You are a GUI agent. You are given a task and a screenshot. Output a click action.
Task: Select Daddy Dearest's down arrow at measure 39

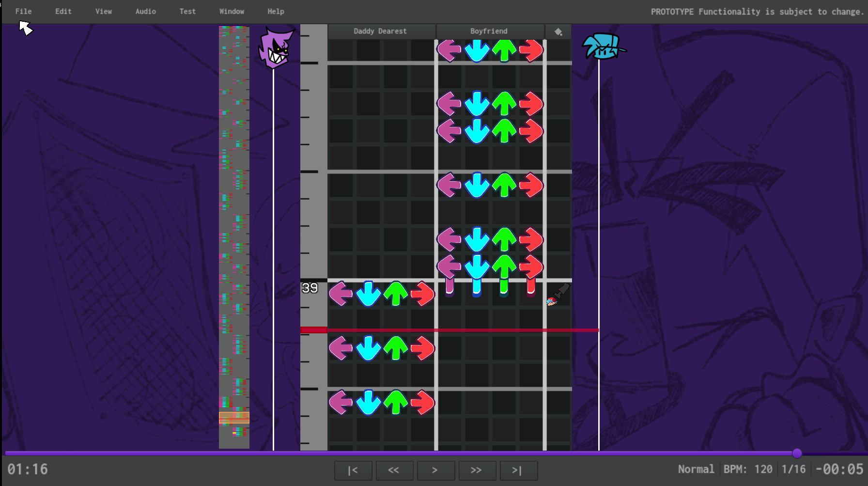pyautogui.click(x=368, y=294)
